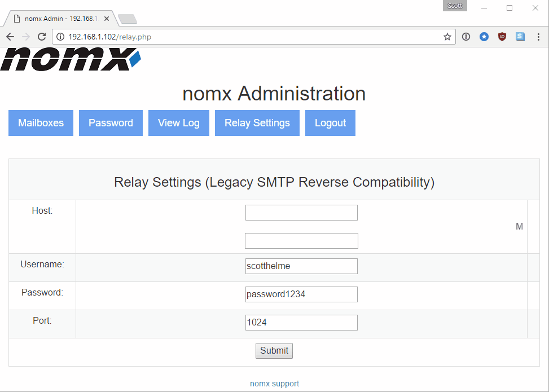
Task: Go back to the previous page
Action: click(x=10, y=37)
